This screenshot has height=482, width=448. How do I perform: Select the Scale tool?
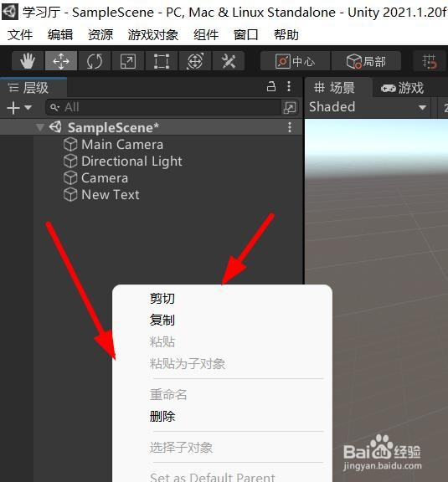127,61
